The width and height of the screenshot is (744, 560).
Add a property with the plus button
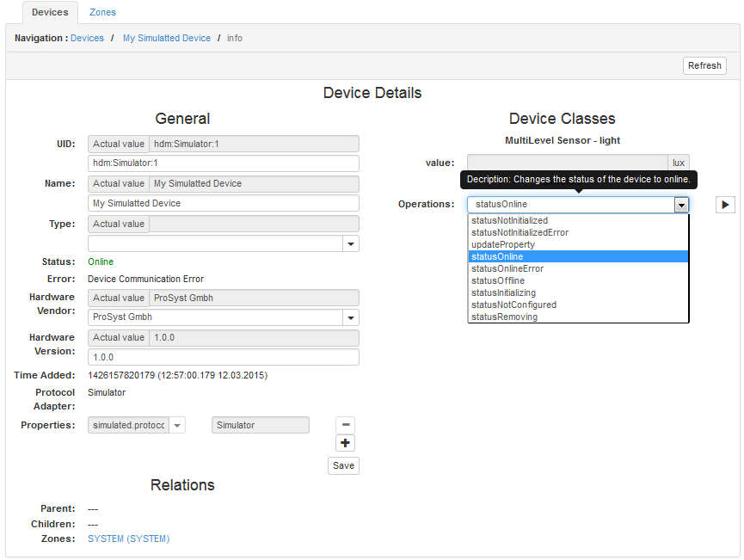(x=345, y=443)
